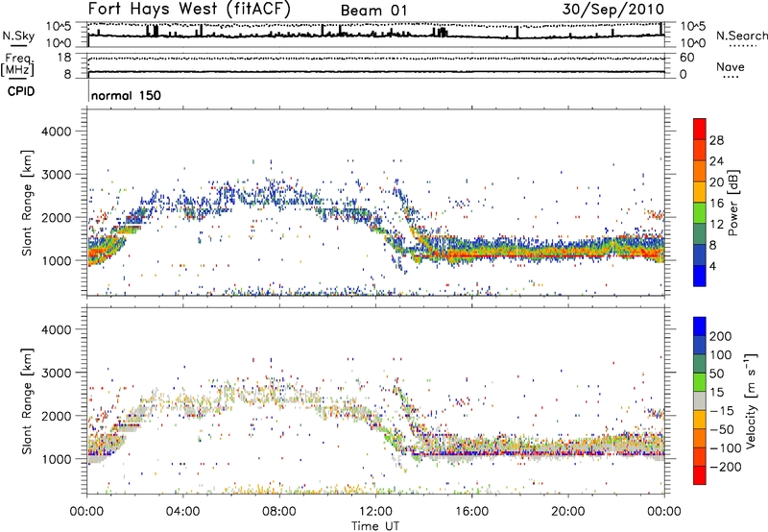
Task: Click the "24" label on the power colorbar
Action: pyautogui.click(x=716, y=161)
